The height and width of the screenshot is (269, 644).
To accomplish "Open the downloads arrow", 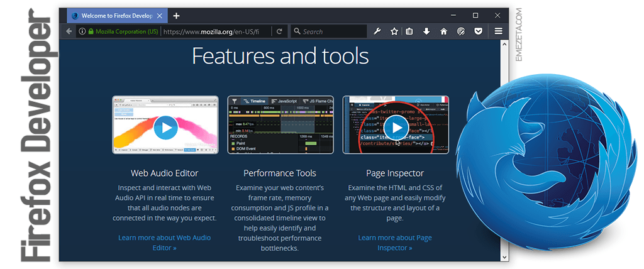I will click(x=426, y=31).
